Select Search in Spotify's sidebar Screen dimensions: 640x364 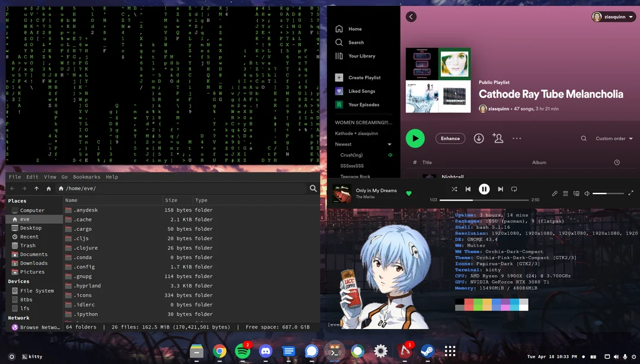pos(356,43)
